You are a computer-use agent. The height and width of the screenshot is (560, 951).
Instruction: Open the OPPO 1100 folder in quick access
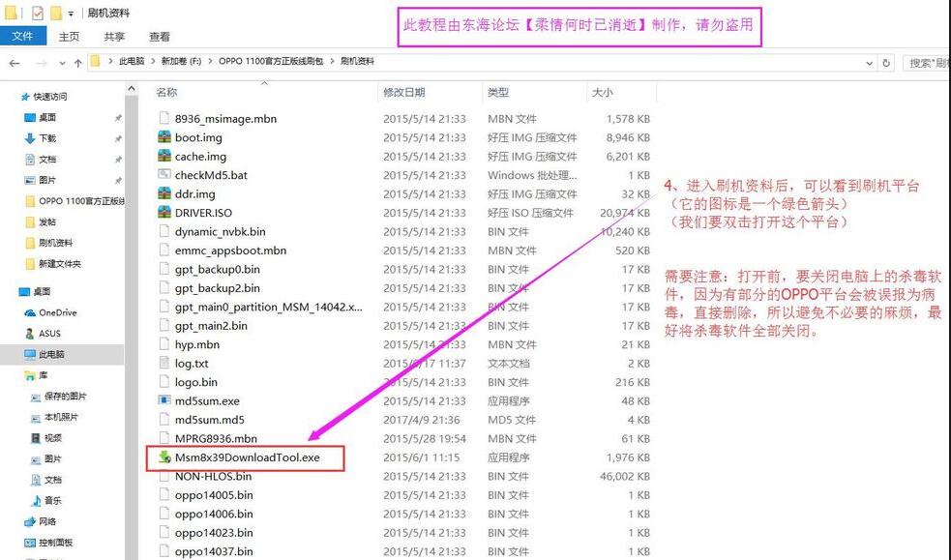[x=75, y=201]
